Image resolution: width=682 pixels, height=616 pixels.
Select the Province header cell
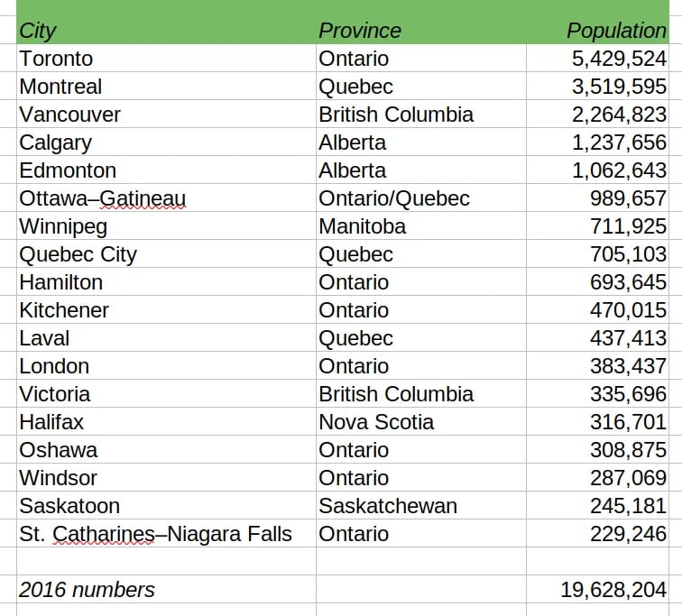tap(421, 30)
